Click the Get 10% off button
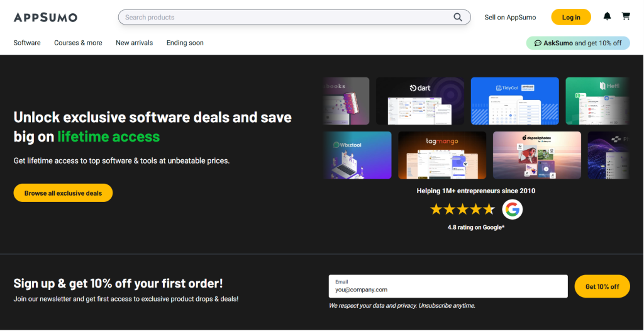 point(602,286)
